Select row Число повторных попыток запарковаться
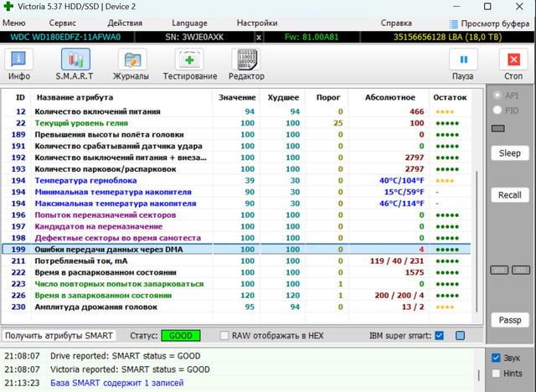Viewport: 536px width, 392px height. coord(236,284)
